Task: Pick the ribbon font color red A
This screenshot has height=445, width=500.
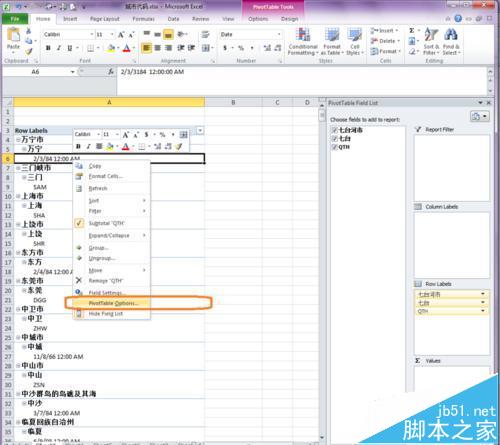Action: (126, 48)
